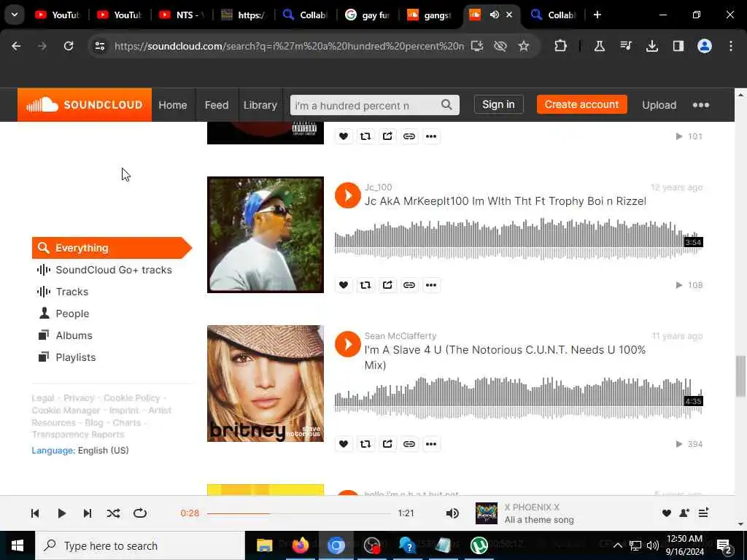The width and height of the screenshot is (747, 560).
Task: Play the Jc AkA MrKeepIt100 track
Action: click(348, 195)
